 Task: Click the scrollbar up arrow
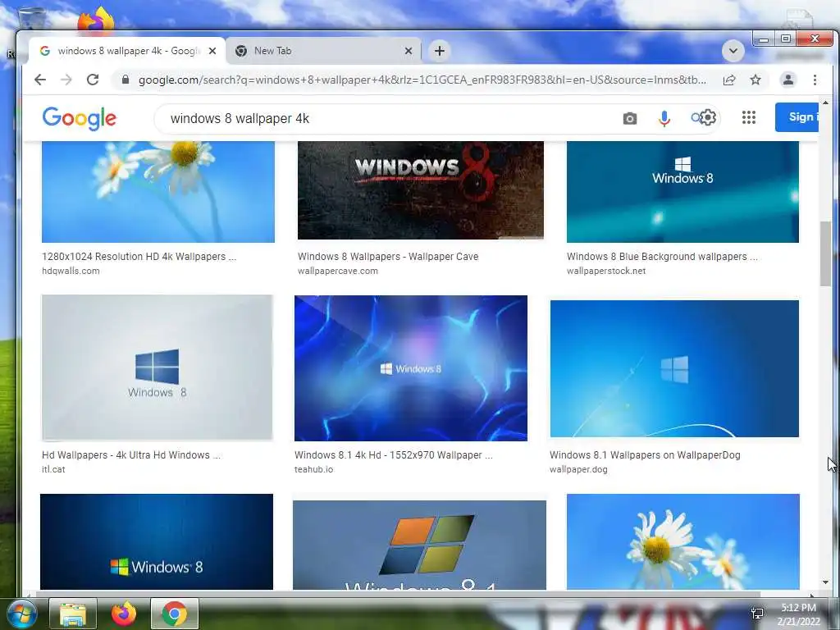(x=825, y=103)
